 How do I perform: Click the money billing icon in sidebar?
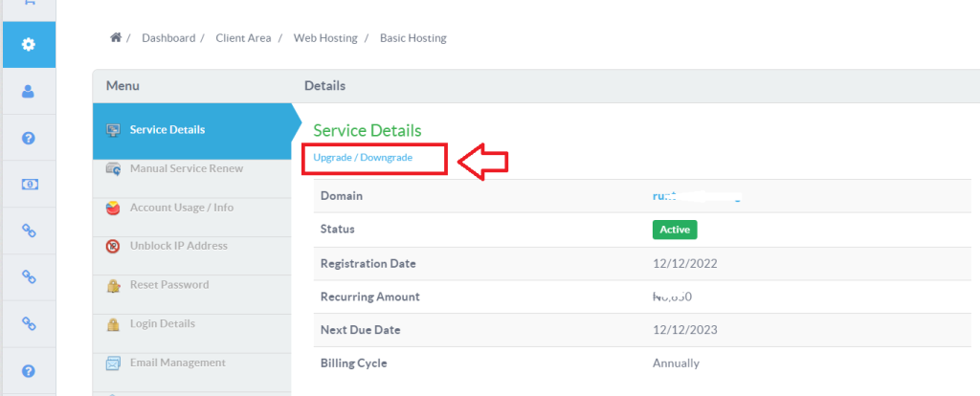[x=29, y=185]
